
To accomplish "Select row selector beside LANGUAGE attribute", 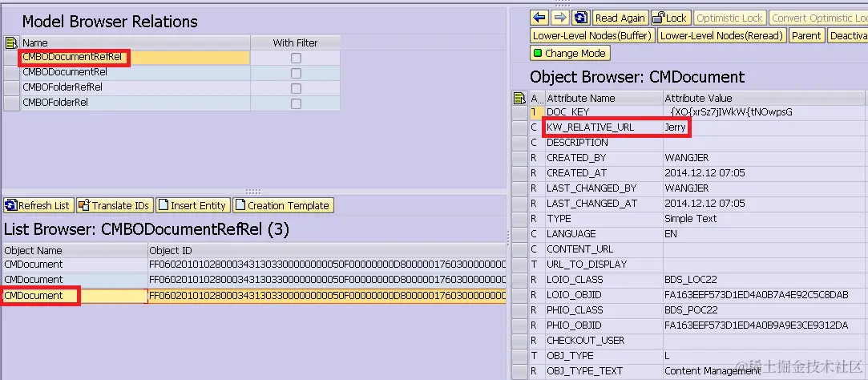I will click(520, 234).
